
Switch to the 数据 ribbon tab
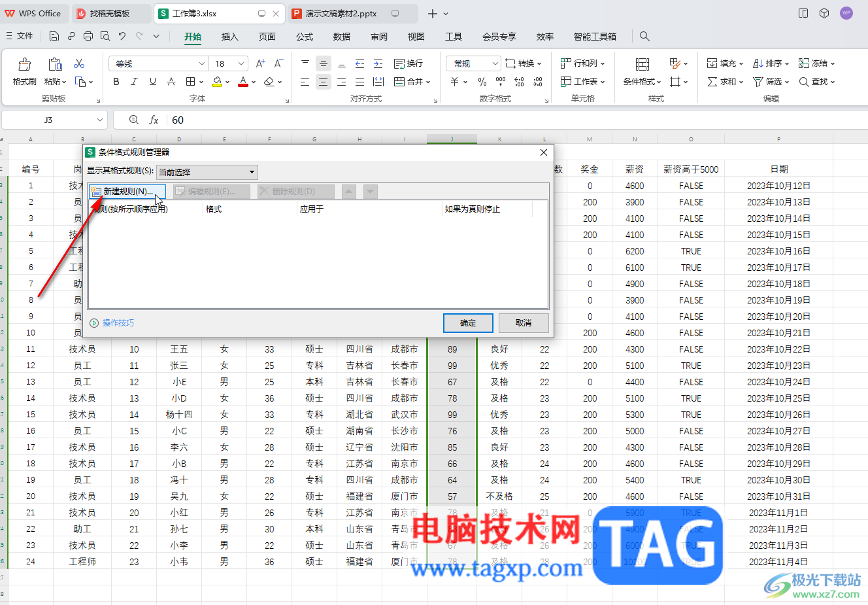click(x=342, y=37)
